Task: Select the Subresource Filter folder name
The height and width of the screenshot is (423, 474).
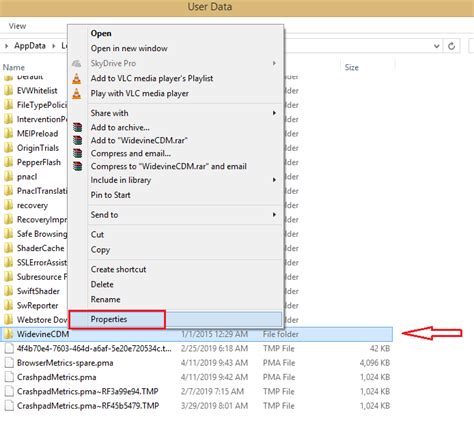Action: pyautogui.click(x=42, y=277)
